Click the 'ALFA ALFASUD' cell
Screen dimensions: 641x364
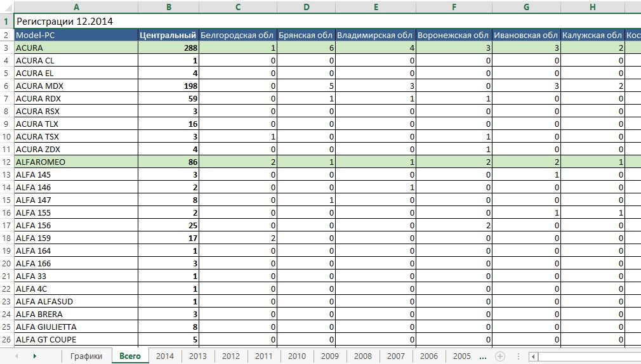(76, 301)
